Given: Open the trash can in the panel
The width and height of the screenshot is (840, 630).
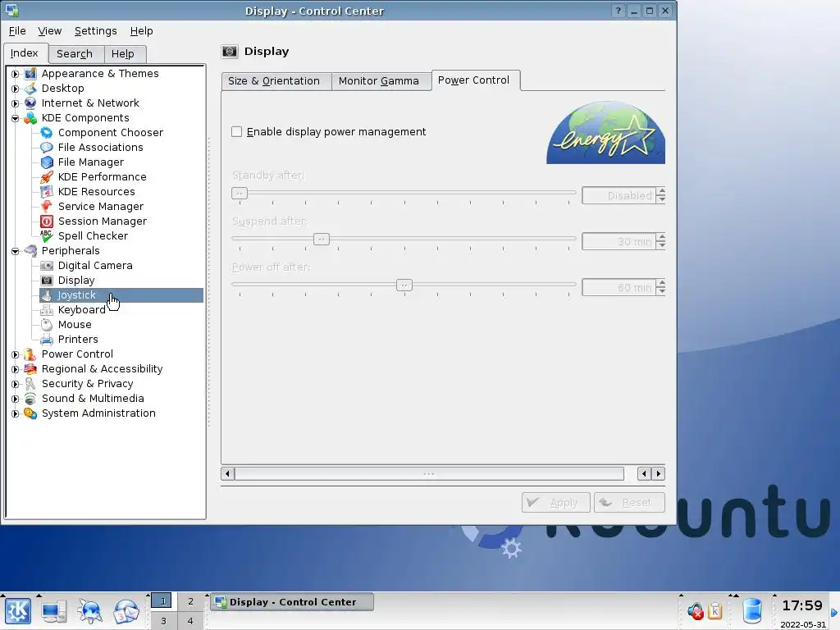Looking at the screenshot, I should point(752,611).
